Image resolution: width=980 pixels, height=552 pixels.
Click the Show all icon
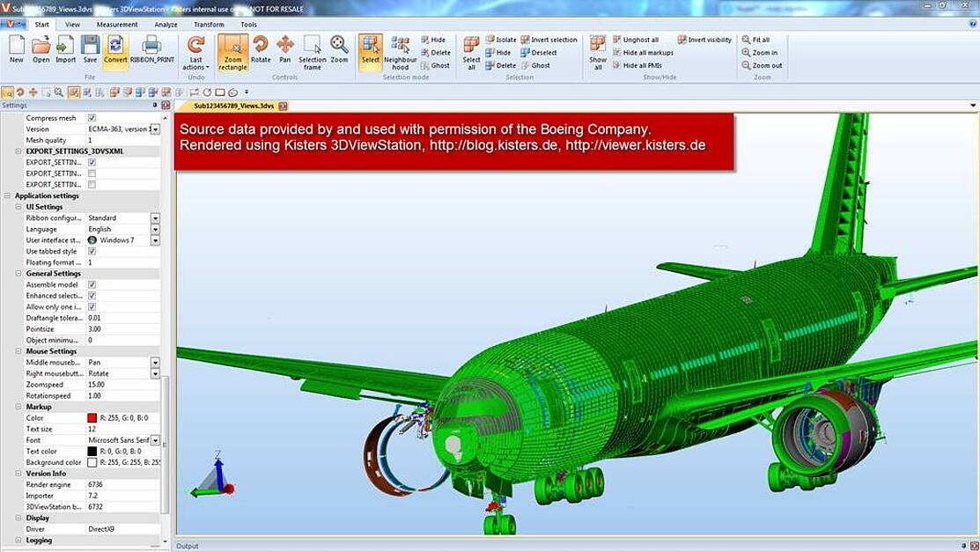pos(598,53)
